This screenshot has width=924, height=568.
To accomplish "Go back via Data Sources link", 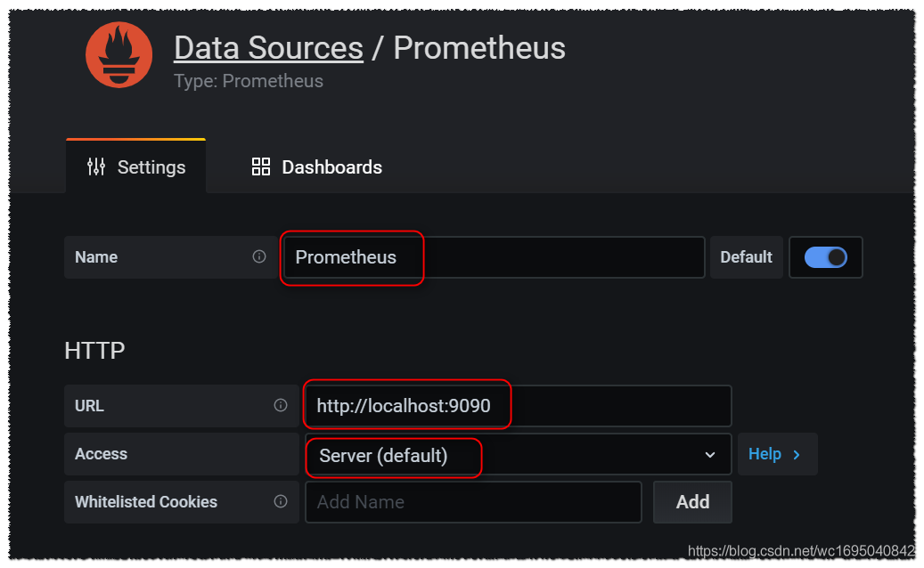I will coord(268,47).
